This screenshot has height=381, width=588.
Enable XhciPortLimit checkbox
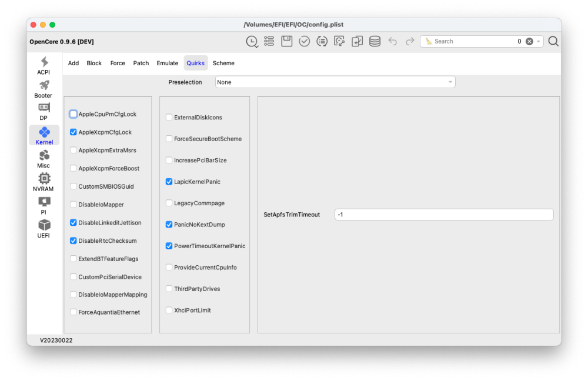coord(169,310)
